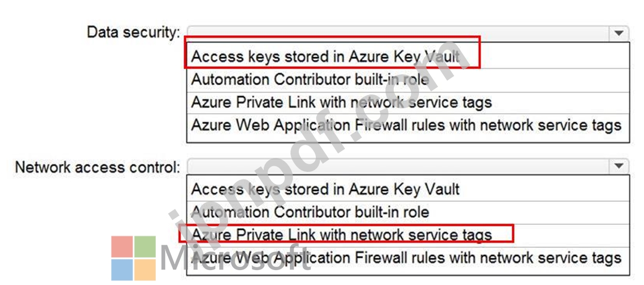Screen dimensions: 644x285
Task: Click the Data security label
Action: pyautogui.click(x=134, y=33)
